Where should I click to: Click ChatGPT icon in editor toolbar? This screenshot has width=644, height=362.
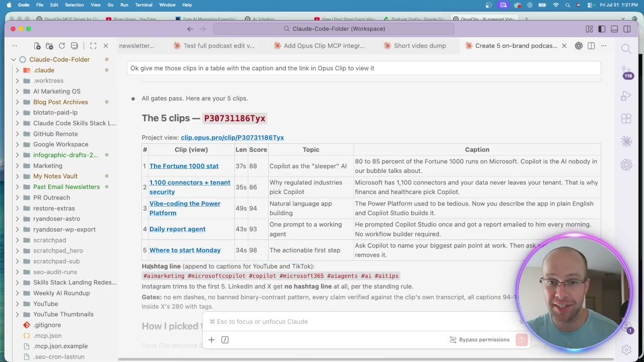click(x=579, y=46)
